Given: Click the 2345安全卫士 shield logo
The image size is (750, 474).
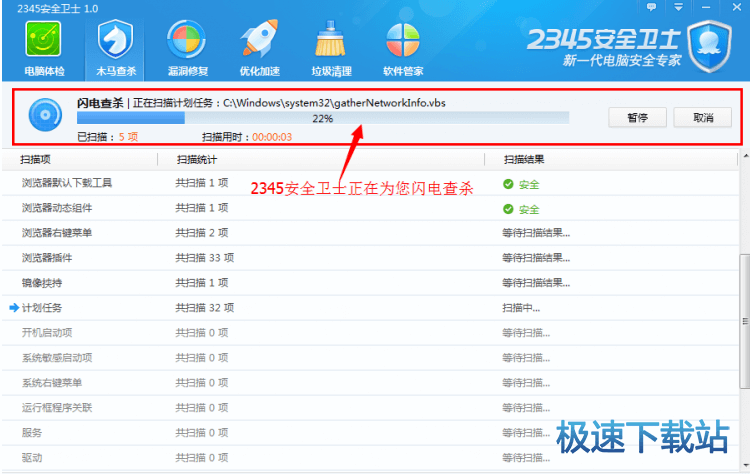Looking at the screenshot, I should (709, 46).
